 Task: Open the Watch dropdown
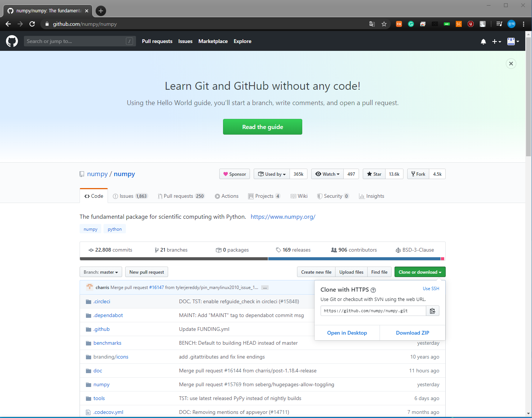click(327, 174)
